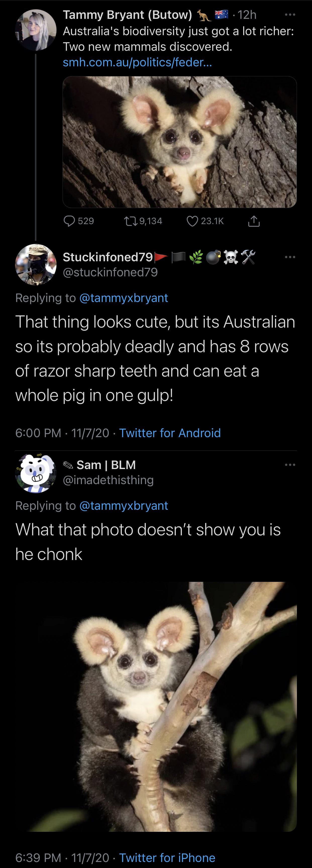
Task: Tap @tammyxbryant mention in Stuckinfoned79's reply
Action: (124, 298)
